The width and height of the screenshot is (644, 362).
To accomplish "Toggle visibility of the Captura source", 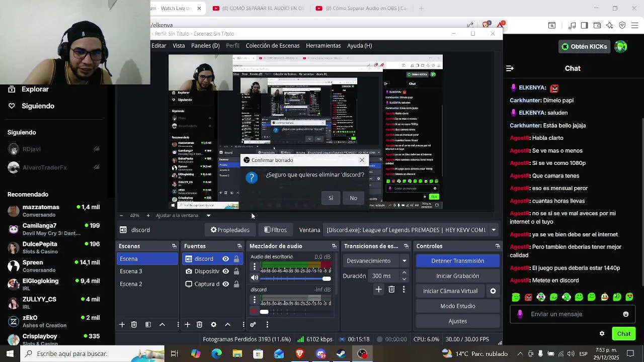I will pyautogui.click(x=225, y=284).
